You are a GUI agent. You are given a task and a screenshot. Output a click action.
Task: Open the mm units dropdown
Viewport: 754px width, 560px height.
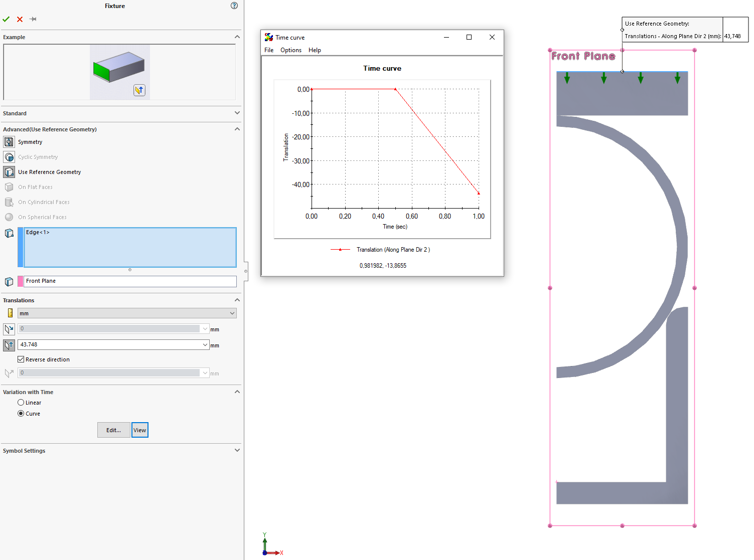(x=127, y=313)
